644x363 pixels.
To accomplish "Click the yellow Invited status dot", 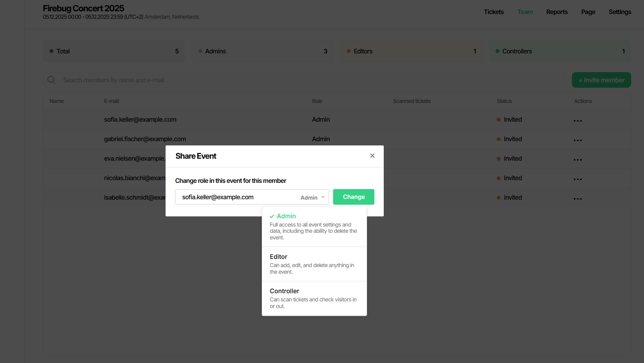I will [498, 120].
